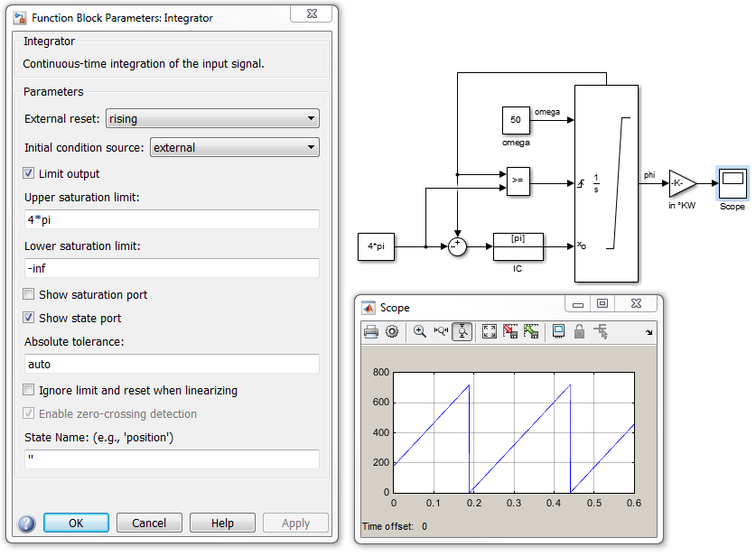The image size is (756, 556).
Task: Expand Initial condition source dropdown
Action: click(234, 147)
